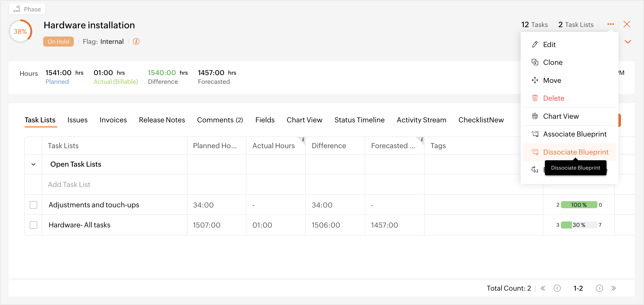Click the Move arrows icon

click(x=535, y=80)
